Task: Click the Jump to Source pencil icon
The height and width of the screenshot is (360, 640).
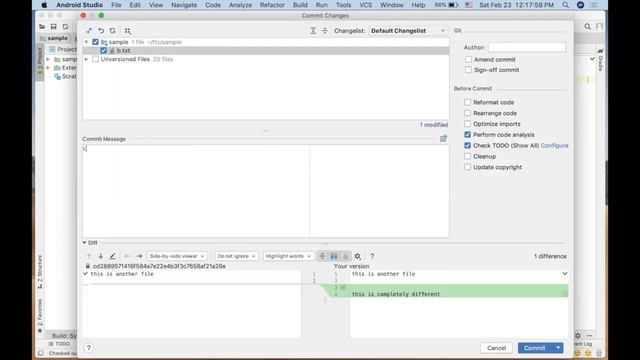Action: click(113, 256)
